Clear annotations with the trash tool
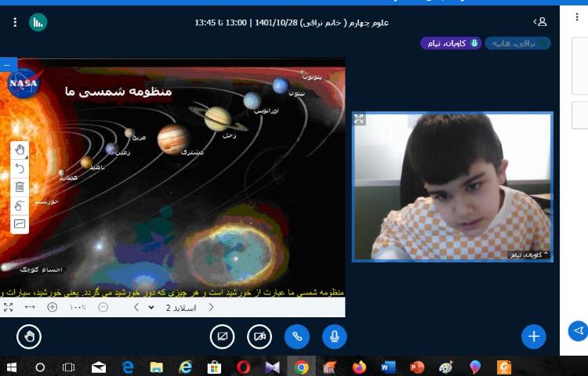Image resolution: width=588 pixels, height=376 pixels. coord(20,186)
